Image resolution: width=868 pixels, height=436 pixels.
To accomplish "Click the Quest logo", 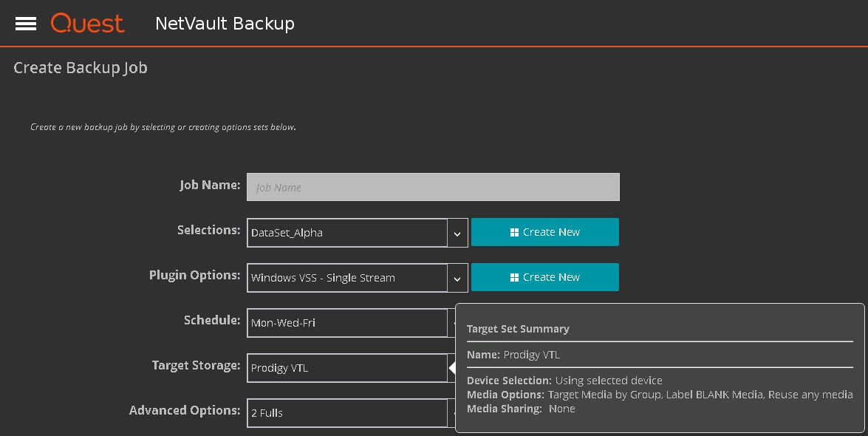I will (87, 24).
